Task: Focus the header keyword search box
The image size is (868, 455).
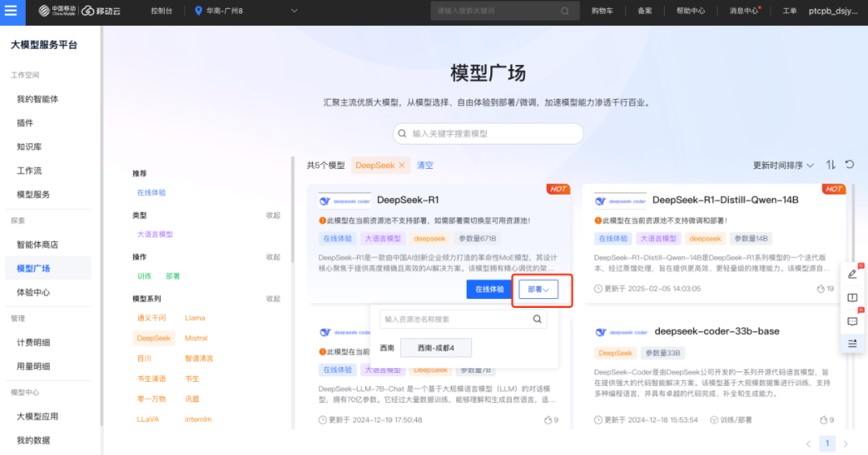Action: [505, 11]
